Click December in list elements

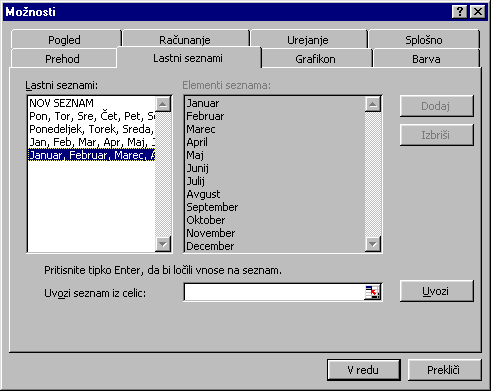pos(210,246)
